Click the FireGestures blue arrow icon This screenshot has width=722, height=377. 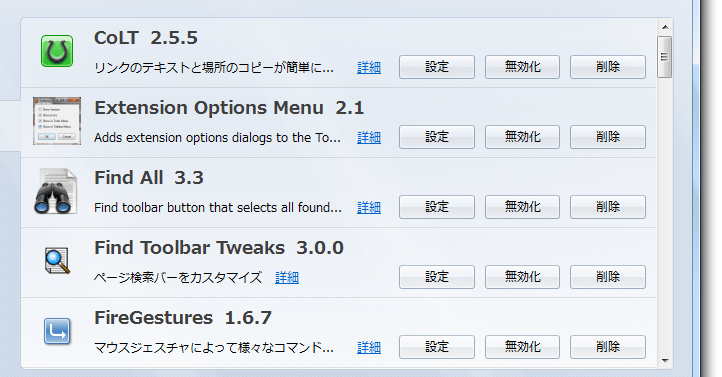coord(57,331)
